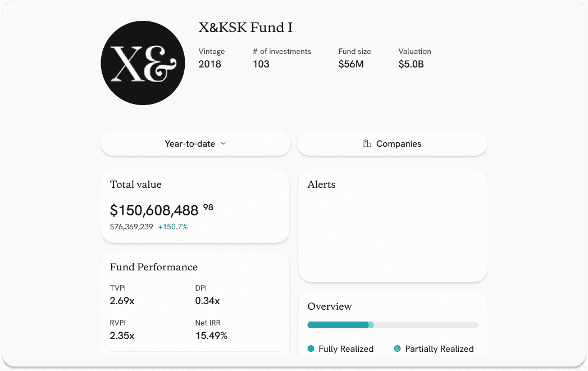Expand the chevron next to Year-to-date
588x371 pixels.
click(x=224, y=144)
